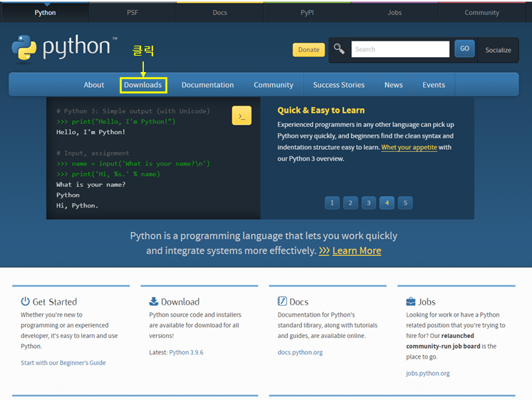The height and width of the screenshot is (400, 532).
Task: Open the Docs top-bar tab
Action: pos(220,13)
